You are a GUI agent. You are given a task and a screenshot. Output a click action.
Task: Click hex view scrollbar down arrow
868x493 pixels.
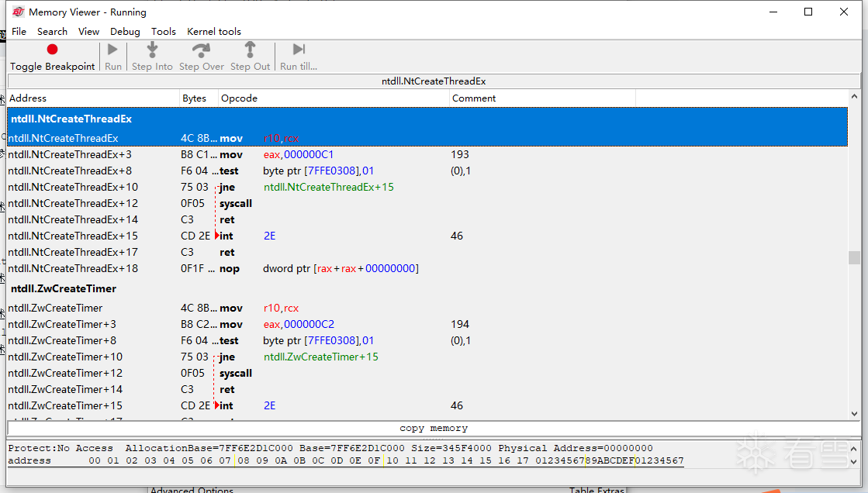pyautogui.click(x=854, y=461)
